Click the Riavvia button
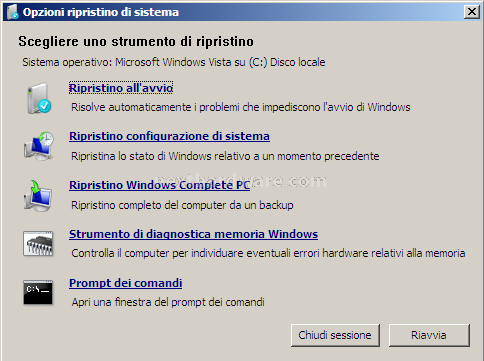 click(x=429, y=335)
